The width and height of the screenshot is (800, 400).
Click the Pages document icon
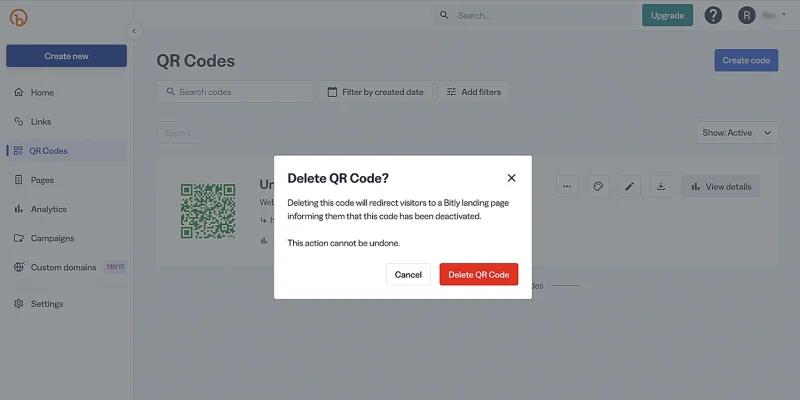pos(19,180)
